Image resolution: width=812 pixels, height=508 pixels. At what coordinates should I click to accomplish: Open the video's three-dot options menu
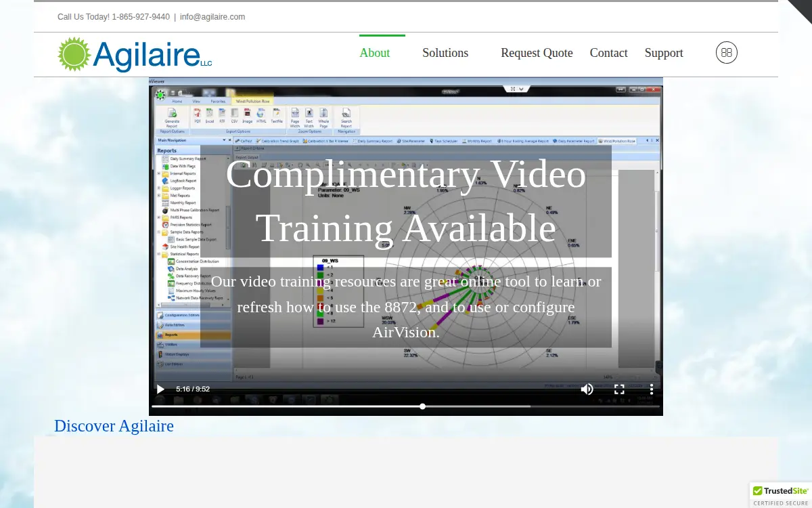click(652, 389)
